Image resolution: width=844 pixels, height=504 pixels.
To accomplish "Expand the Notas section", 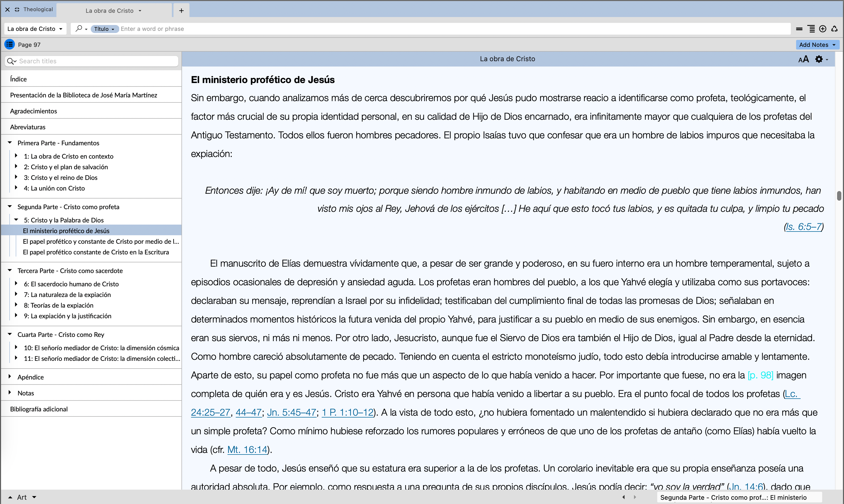I will pyautogui.click(x=10, y=393).
